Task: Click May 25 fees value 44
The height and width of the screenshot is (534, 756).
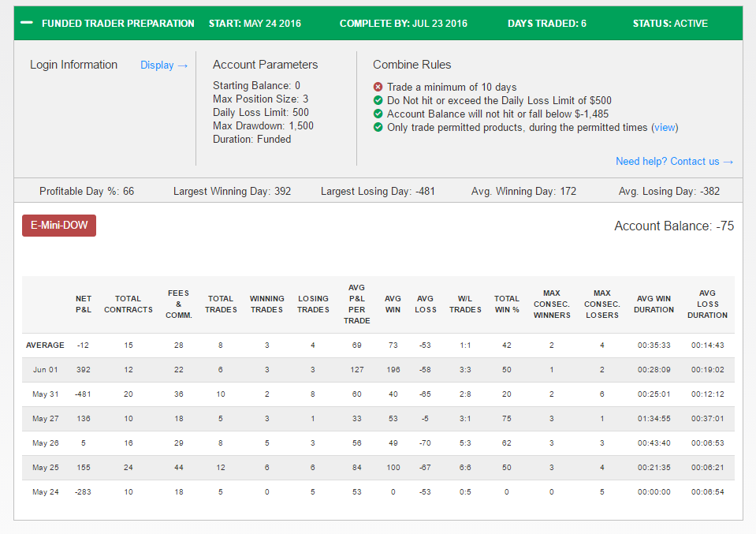Action: [x=178, y=468]
